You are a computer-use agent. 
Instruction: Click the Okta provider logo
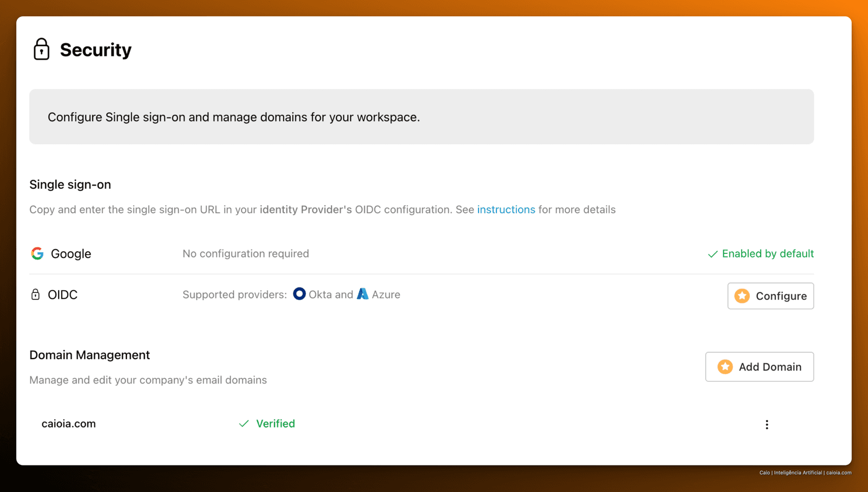point(299,294)
